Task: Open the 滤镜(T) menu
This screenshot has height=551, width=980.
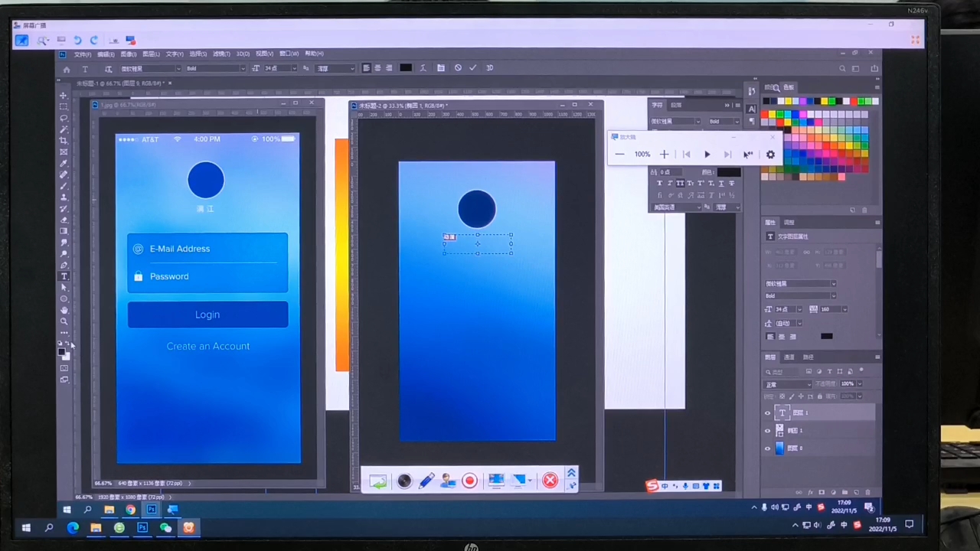Action: (x=221, y=54)
